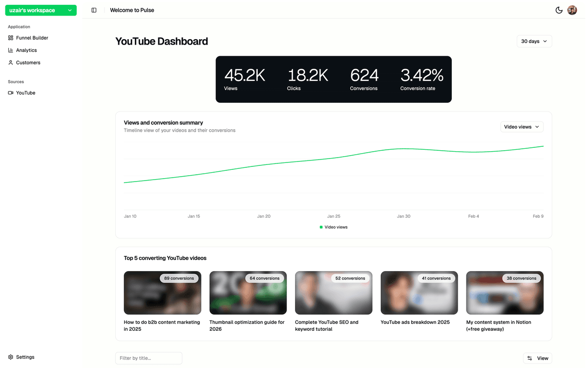The width and height of the screenshot is (588, 368).
Task: Focus the Filter by title input
Action: (x=148, y=358)
